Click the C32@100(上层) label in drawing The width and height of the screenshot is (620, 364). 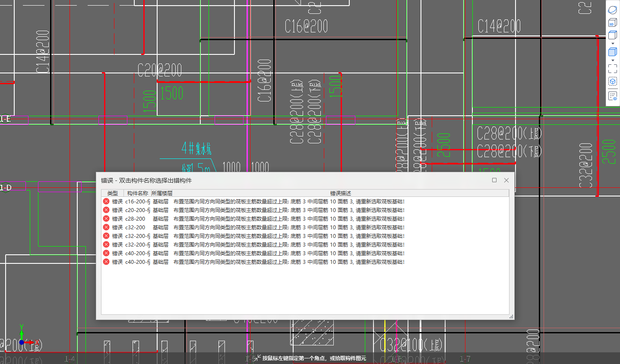[x=411, y=345]
